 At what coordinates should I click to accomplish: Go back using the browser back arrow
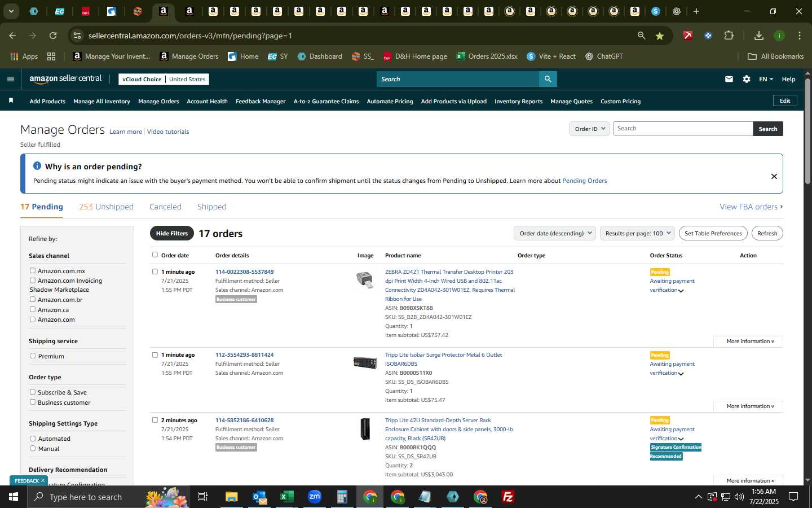12,36
